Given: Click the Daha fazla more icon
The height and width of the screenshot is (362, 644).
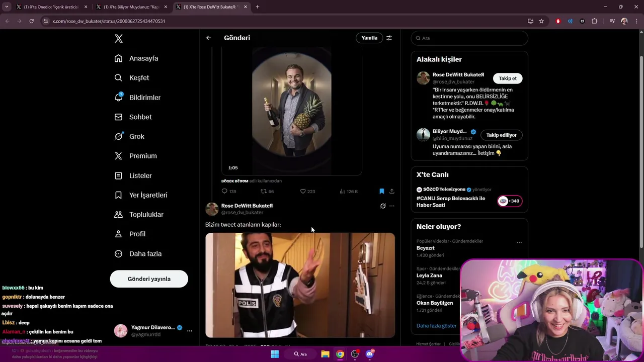Looking at the screenshot, I should point(118,254).
